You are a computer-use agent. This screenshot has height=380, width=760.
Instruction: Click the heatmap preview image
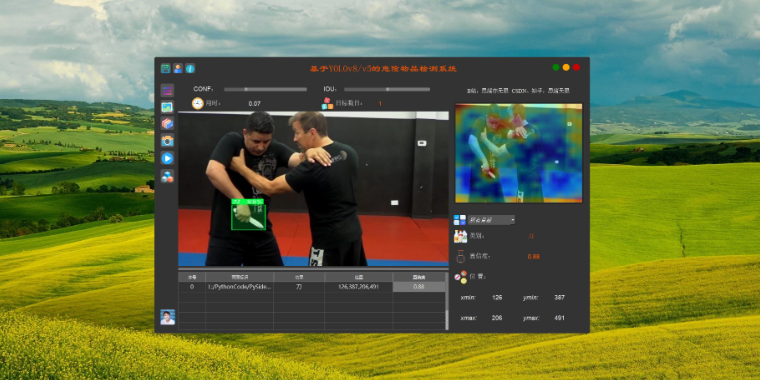(x=519, y=153)
